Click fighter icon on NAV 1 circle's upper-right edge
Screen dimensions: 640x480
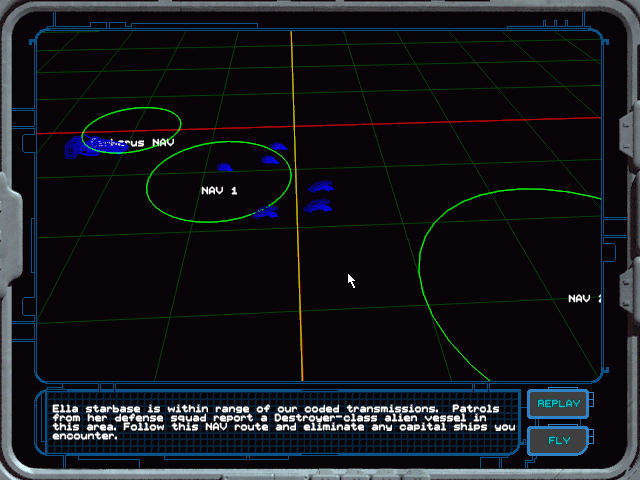click(x=269, y=159)
